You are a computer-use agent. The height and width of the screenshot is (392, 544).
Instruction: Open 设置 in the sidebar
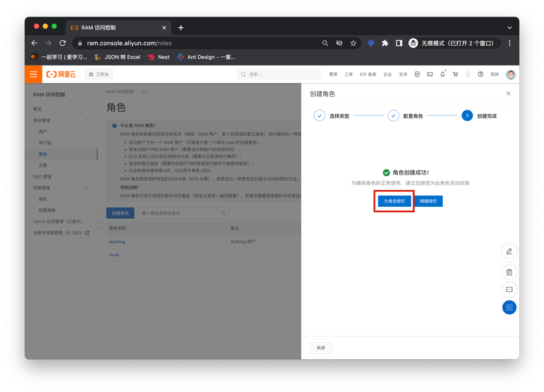pos(43,165)
